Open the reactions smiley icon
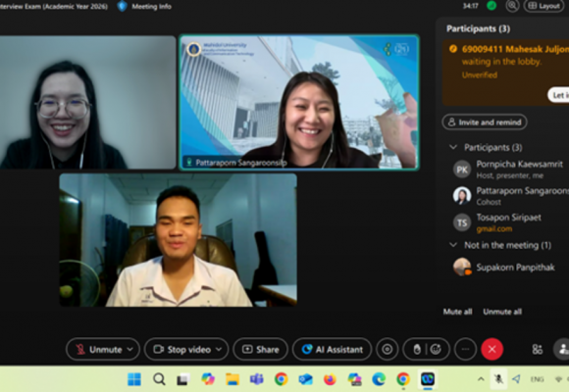Screen dimensions: 569x392 click(436, 349)
